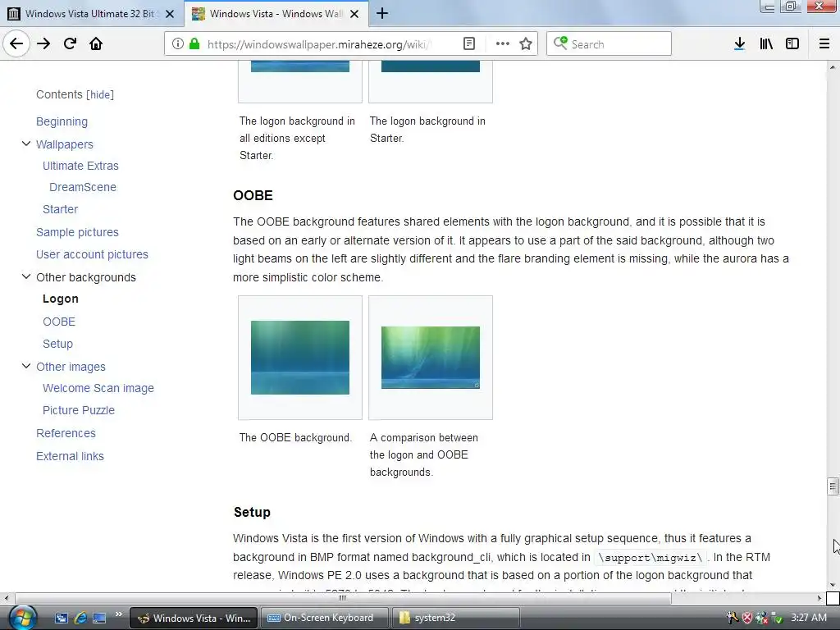Open Sample pictures section link

click(x=77, y=232)
